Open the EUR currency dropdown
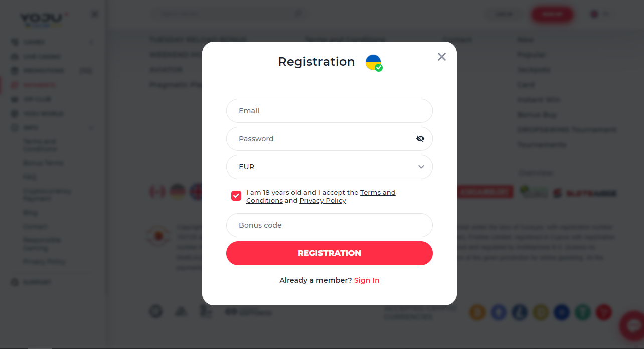This screenshot has height=349, width=644. pos(329,167)
